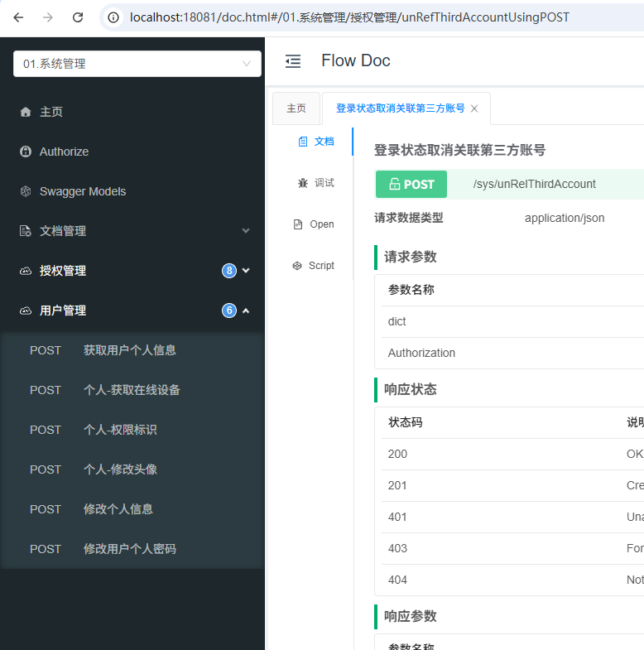Select the 文档 side tab
This screenshot has width=644, height=650.
click(315, 142)
